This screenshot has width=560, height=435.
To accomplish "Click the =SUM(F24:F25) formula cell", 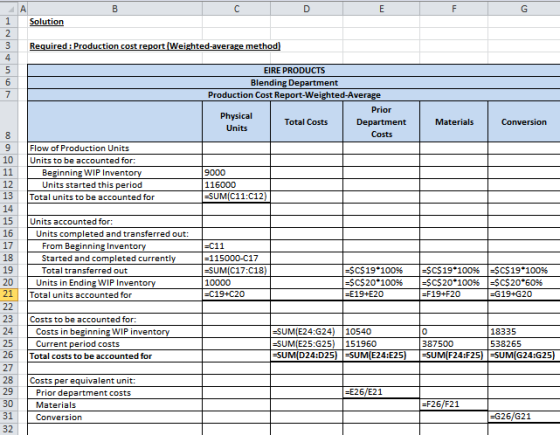I will pyautogui.click(x=454, y=356).
